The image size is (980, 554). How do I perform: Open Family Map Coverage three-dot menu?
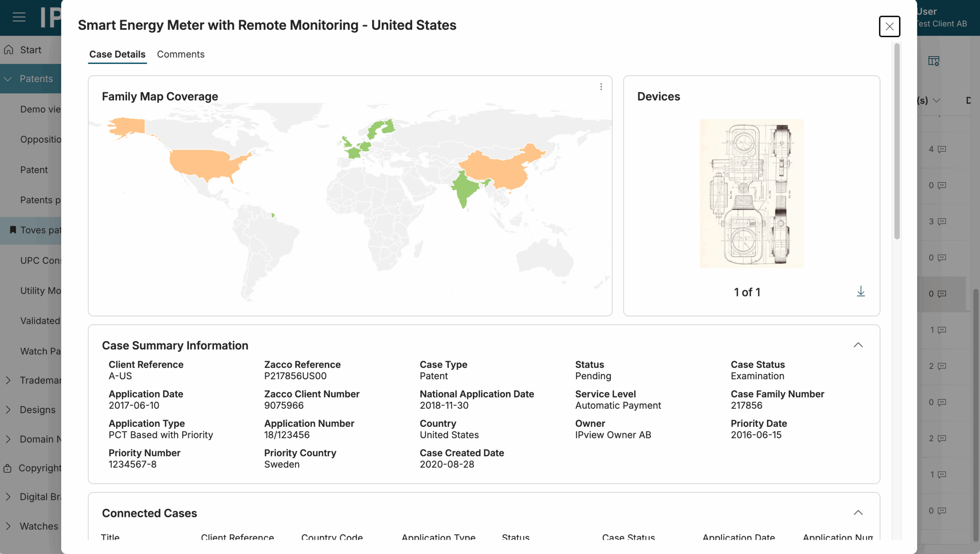click(x=601, y=87)
